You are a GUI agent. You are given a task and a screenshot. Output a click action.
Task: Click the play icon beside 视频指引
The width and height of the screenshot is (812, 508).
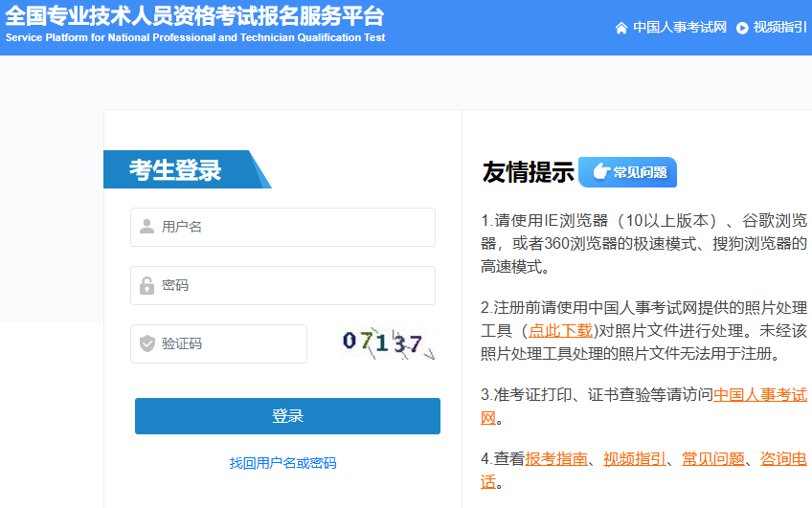[x=742, y=28]
